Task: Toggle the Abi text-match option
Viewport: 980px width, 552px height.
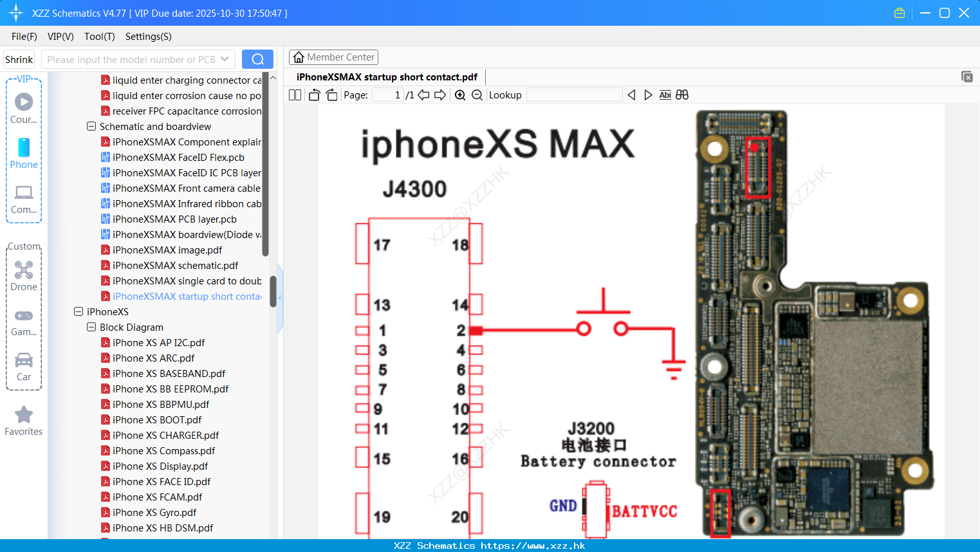Action: click(665, 95)
